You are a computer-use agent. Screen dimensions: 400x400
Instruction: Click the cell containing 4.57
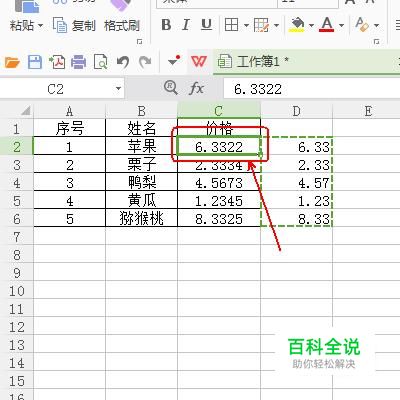click(296, 182)
